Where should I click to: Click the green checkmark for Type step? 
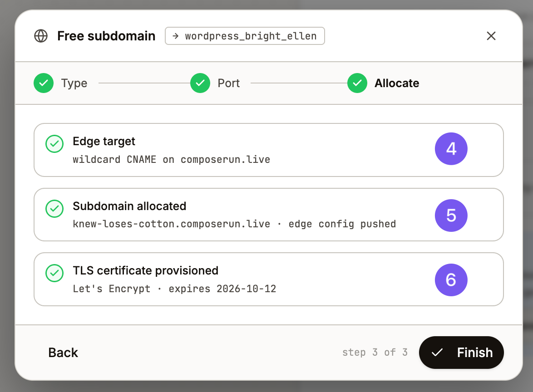(x=44, y=83)
